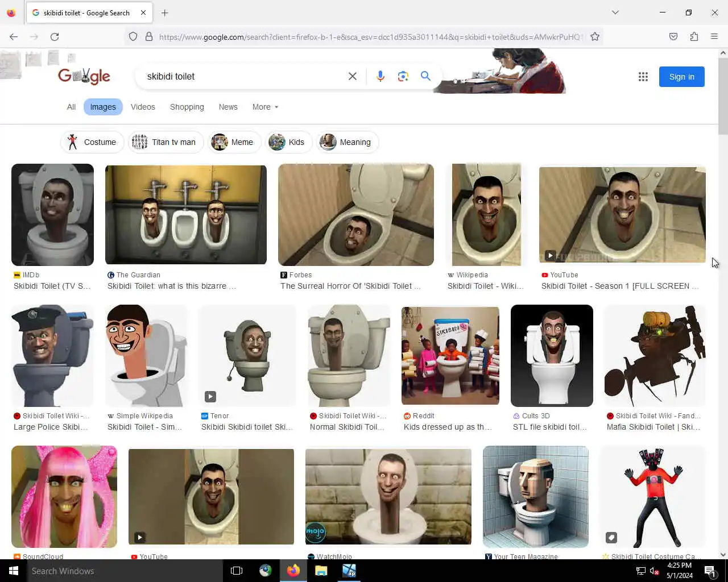728x582 pixels.
Task: Click the shield tracking protection icon
Action: click(x=133, y=36)
